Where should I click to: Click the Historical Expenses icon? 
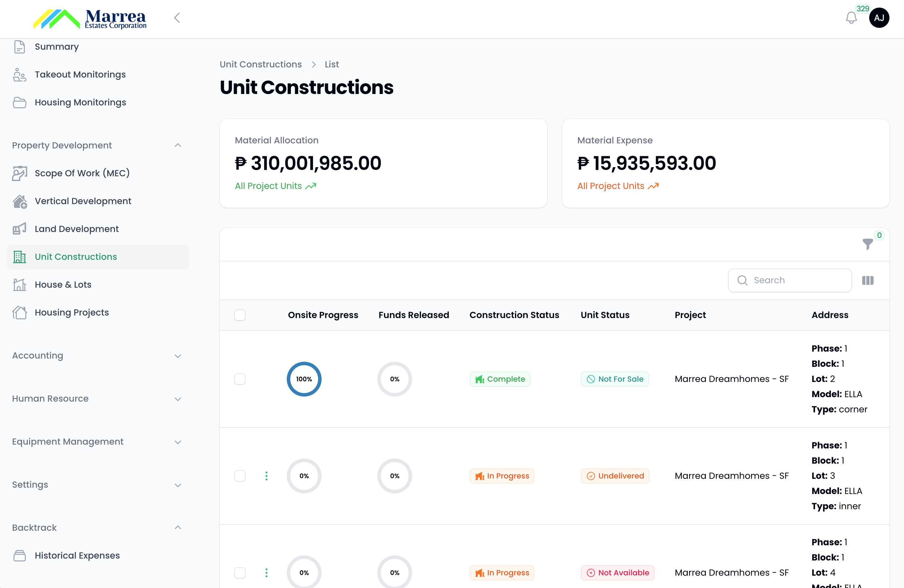tap(20, 555)
